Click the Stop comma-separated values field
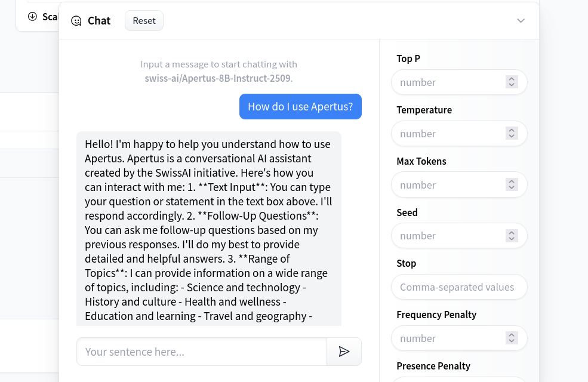The width and height of the screenshot is (588, 382). pyautogui.click(x=459, y=287)
